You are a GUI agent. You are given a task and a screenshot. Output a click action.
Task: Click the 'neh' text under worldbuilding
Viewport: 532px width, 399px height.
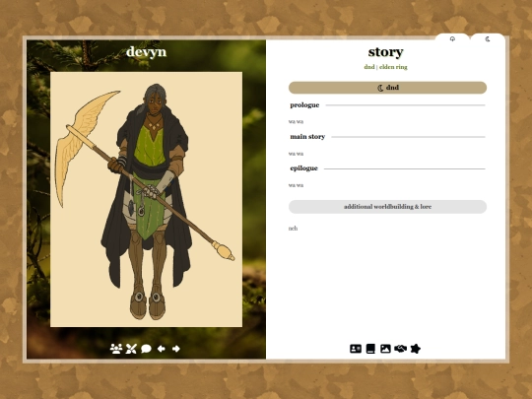click(293, 229)
